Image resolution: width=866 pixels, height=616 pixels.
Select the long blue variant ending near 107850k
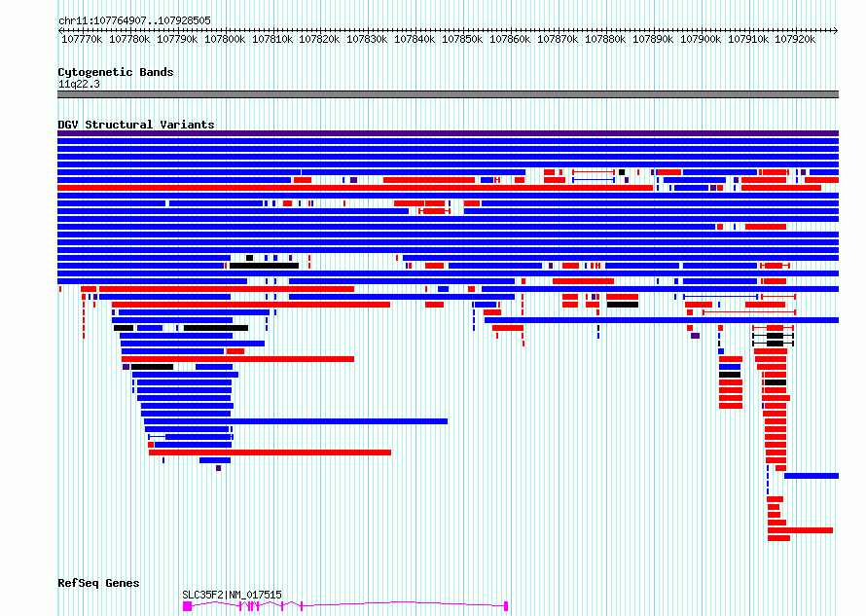tap(296, 421)
